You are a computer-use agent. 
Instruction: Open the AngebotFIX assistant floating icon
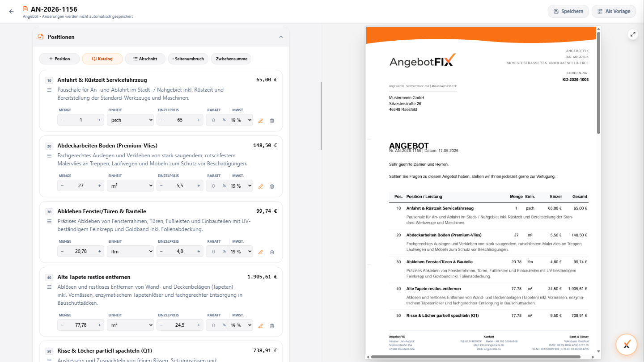pyautogui.click(x=627, y=344)
